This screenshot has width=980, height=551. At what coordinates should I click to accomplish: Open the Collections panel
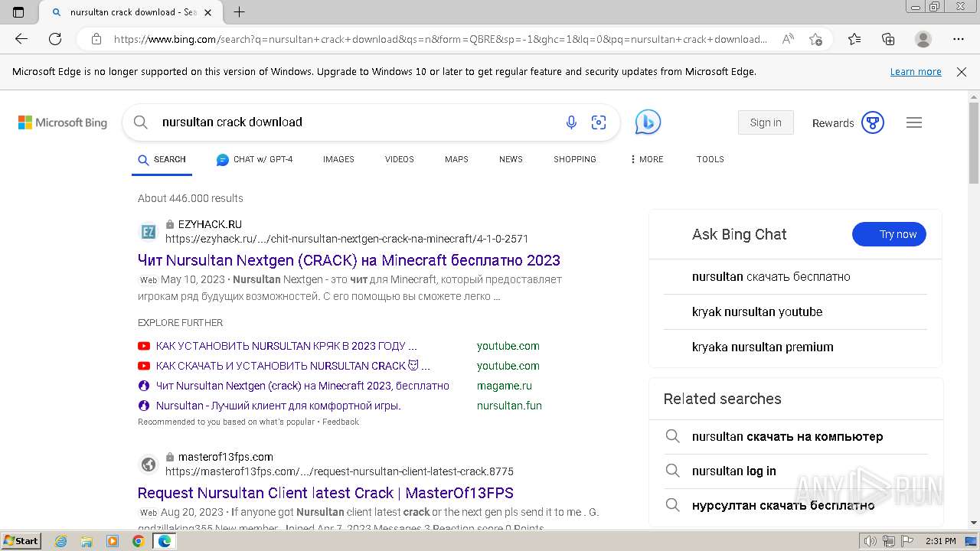point(888,39)
